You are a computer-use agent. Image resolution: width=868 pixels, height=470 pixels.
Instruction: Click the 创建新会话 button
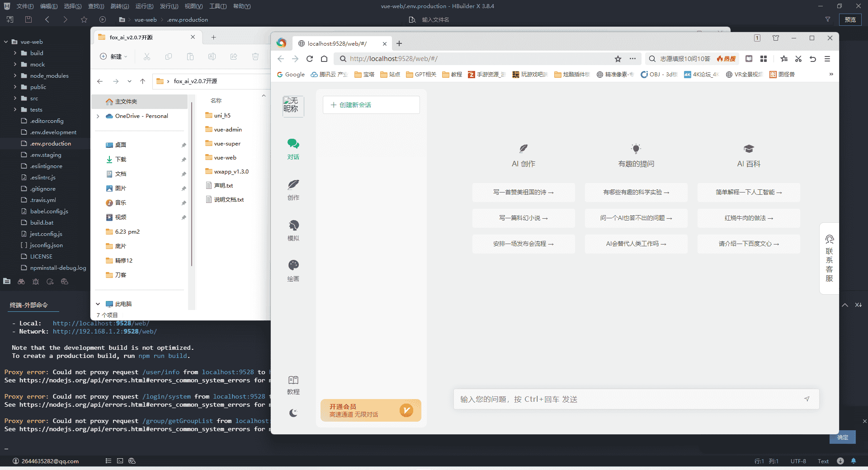point(371,105)
